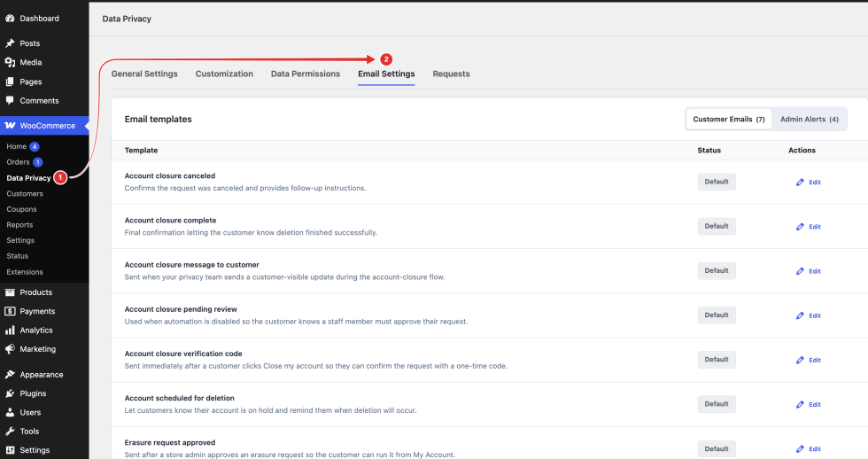Show Customer Emails (7) templates
This screenshot has height=459, width=868.
[729, 119]
